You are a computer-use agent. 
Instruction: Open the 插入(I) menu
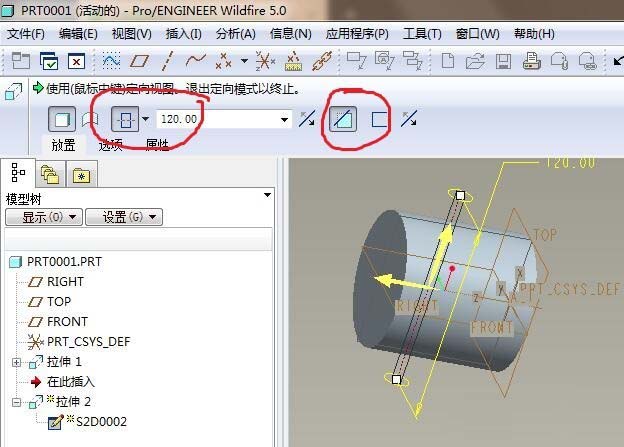click(x=183, y=34)
